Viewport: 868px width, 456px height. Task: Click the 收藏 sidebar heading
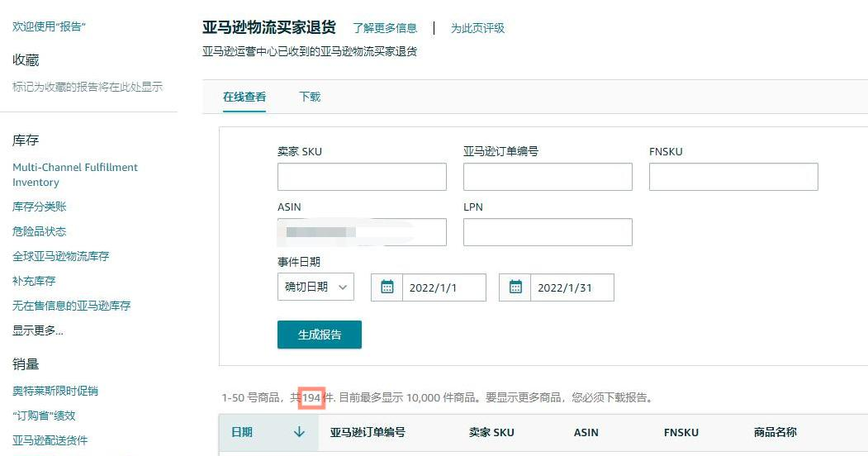coord(26,59)
